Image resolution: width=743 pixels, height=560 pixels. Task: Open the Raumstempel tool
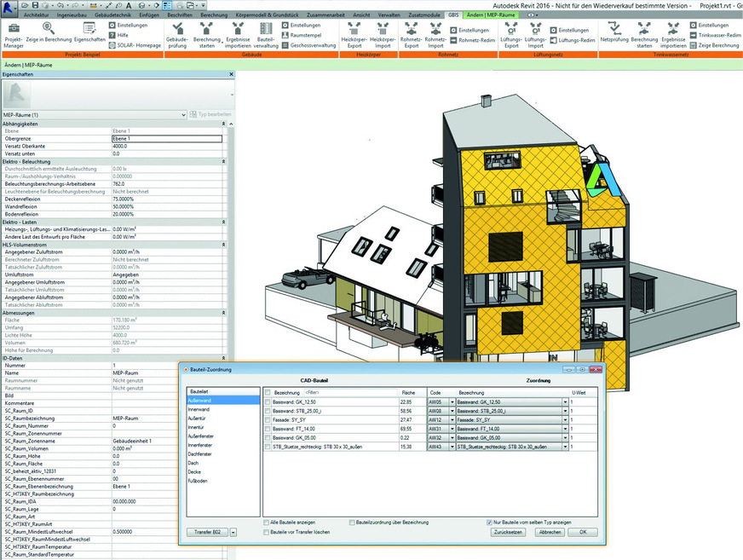click(300, 36)
